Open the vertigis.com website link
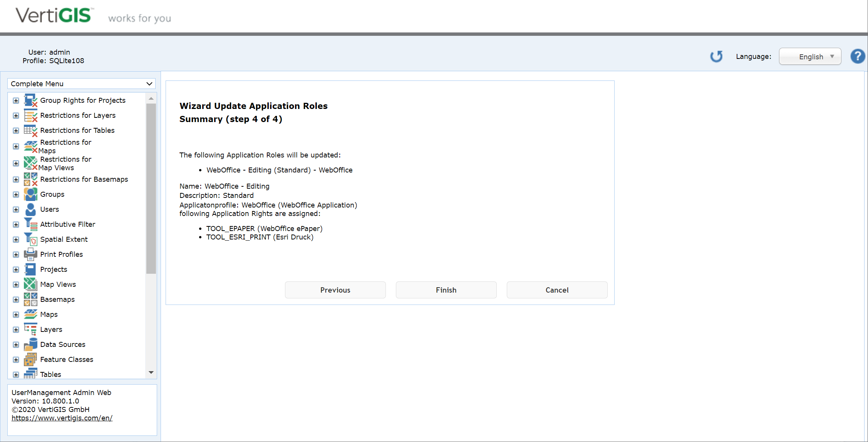The height and width of the screenshot is (442, 868). pos(62,418)
